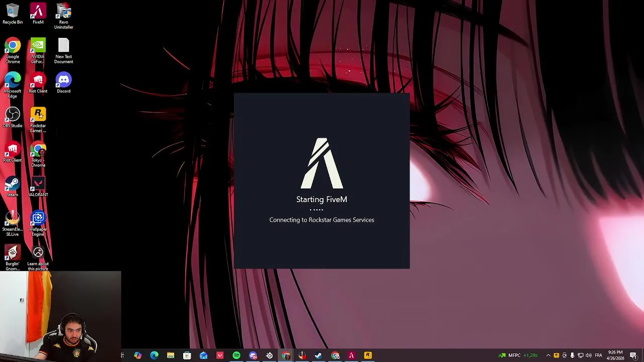Viewport: 644px width, 362px height.
Task: Open the Recycle Bin desktop icon
Action: click(x=13, y=14)
